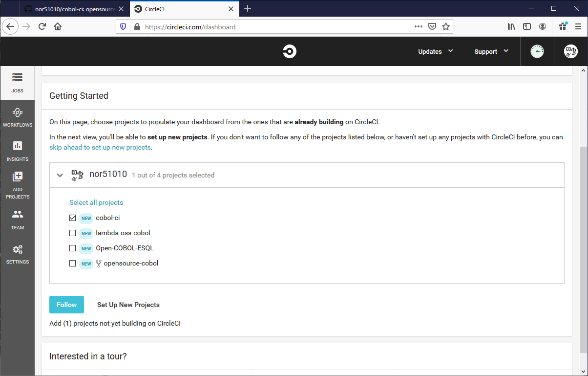
Task: Open the Workflows sidebar section
Action: point(17,117)
